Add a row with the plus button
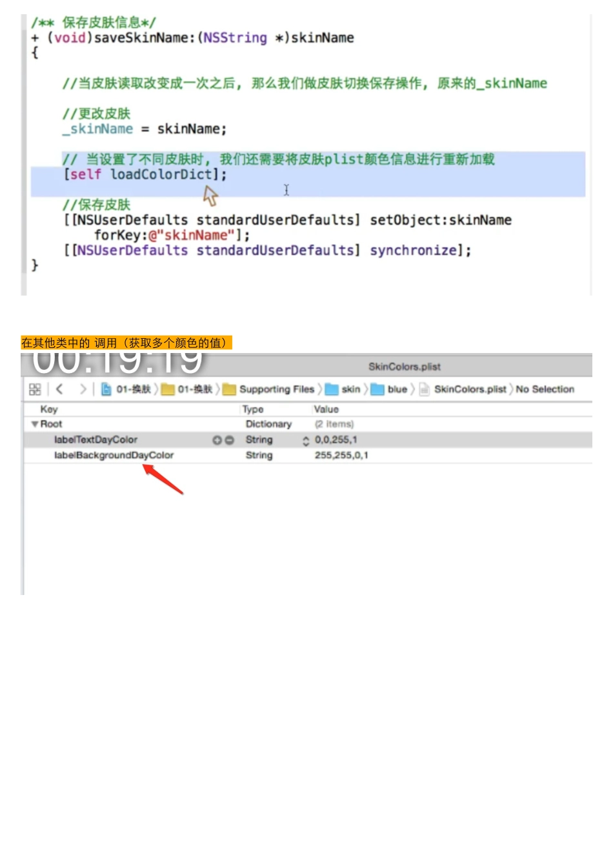 click(217, 440)
